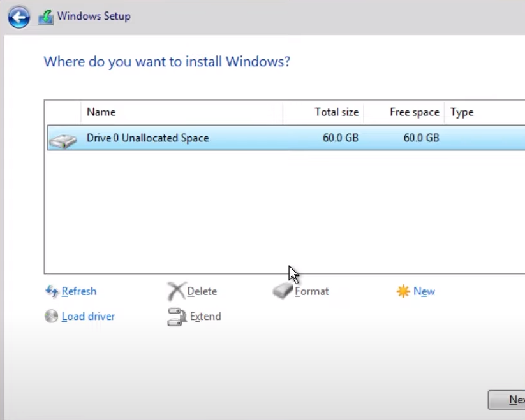Proceed with the Next button
This screenshot has height=420, width=525.
point(507,400)
